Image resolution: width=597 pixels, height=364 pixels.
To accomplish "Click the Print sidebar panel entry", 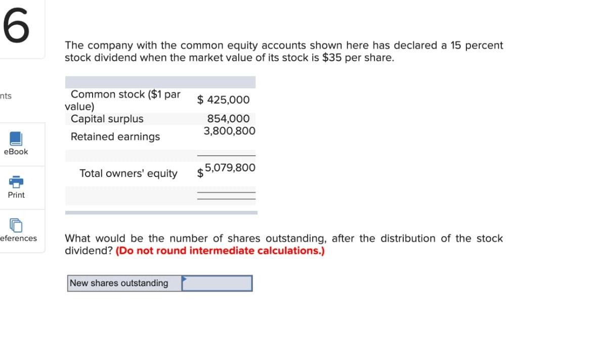I will (x=15, y=187).
